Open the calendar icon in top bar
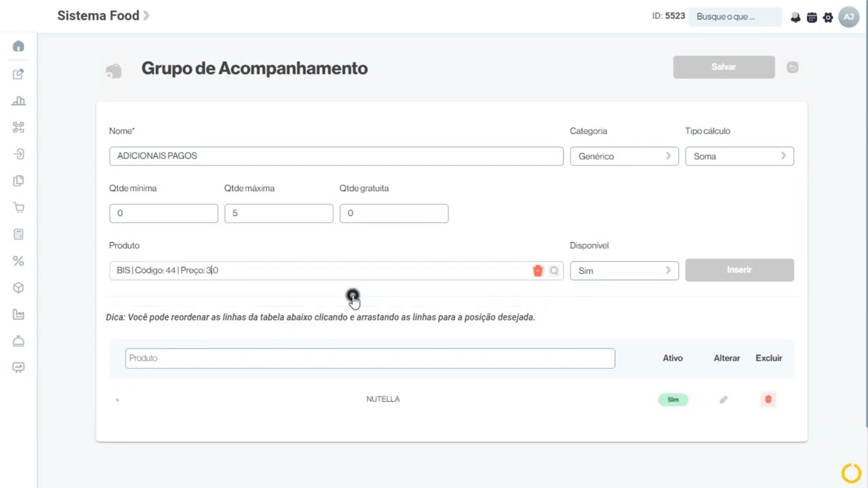Image resolution: width=868 pixels, height=488 pixels. [812, 17]
